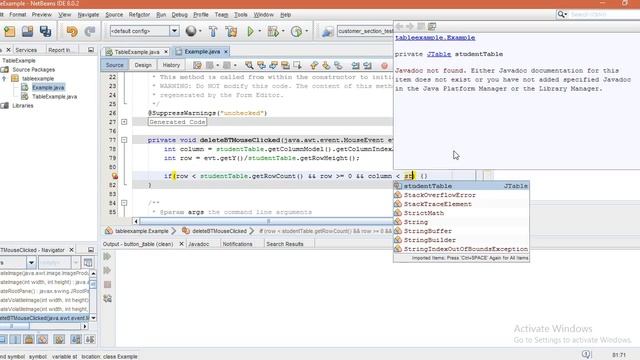640x360 pixels.
Task: Run the project with the green play icon
Action: [x=251, y=31]
